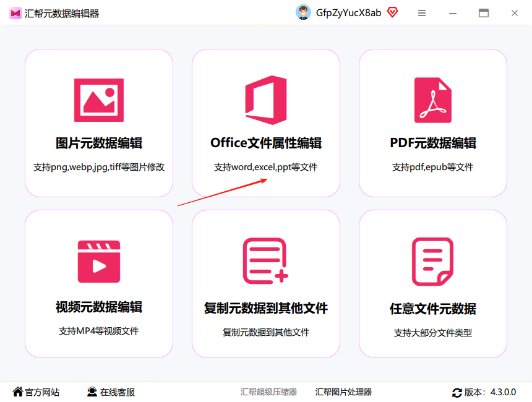Contact 在线客服 support
This screenshot has width=532, height=402.
pyautogui.click(x=111, y=392)
